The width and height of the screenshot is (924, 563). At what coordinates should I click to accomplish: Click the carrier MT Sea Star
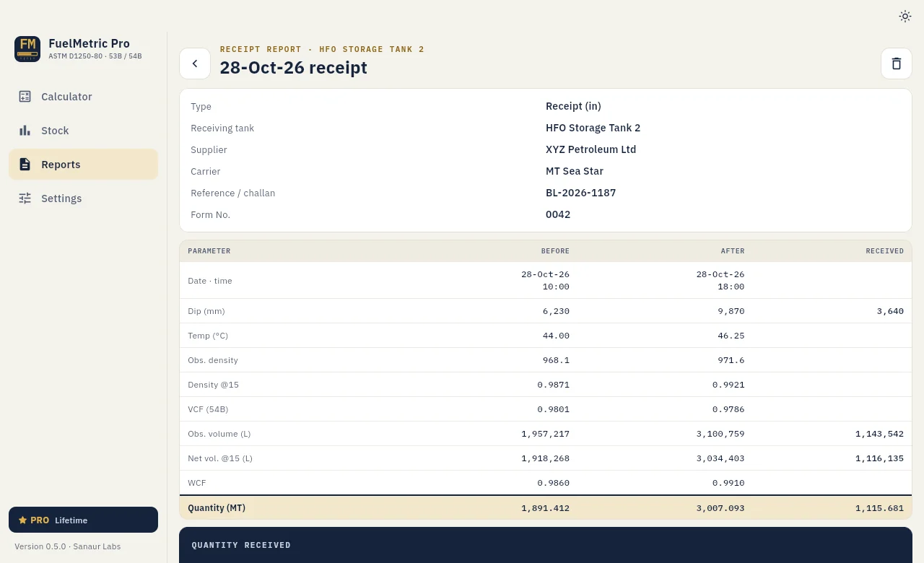575,171
